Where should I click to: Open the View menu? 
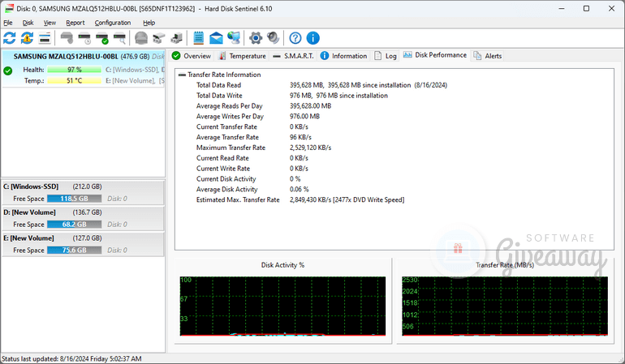point(50,23)
